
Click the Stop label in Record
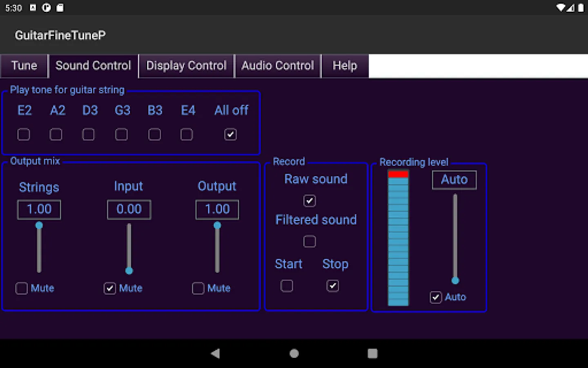tap(335, 264)
